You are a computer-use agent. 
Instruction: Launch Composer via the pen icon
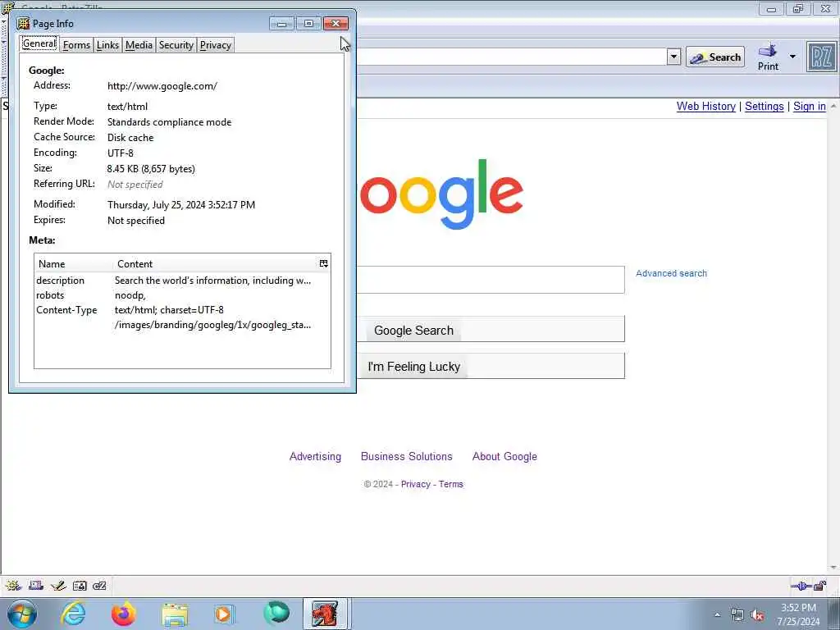click(x=58, y=586)
